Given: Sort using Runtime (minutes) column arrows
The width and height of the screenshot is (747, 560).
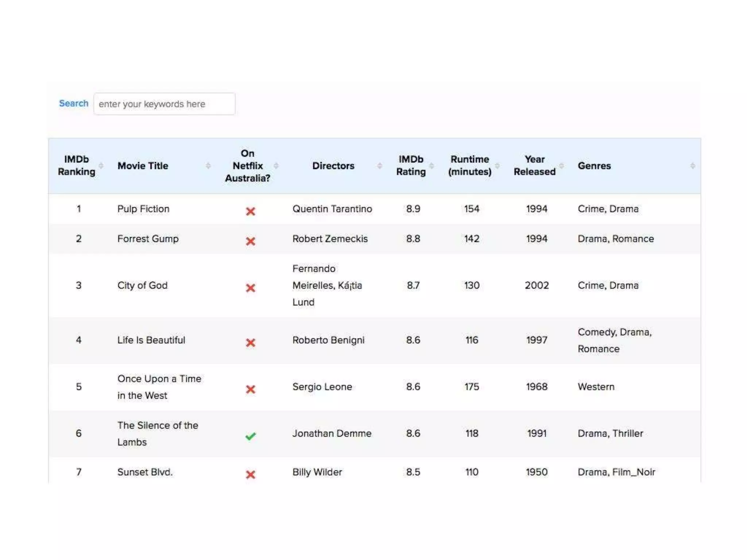Looking at the screenshot, I should 497,166.
